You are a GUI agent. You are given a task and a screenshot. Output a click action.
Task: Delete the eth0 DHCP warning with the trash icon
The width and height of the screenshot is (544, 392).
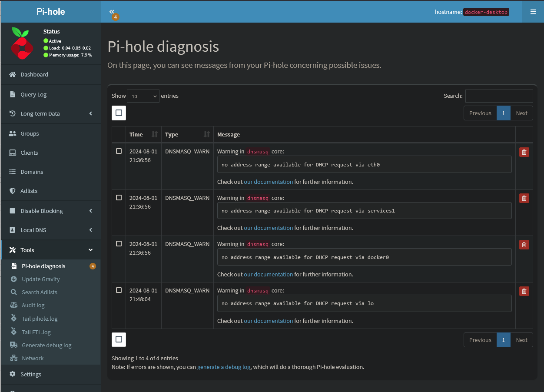[x=524, y=152]
